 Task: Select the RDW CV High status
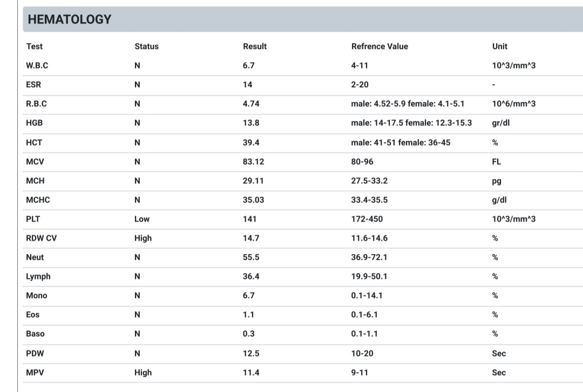pyautogui.click(x=143, y=238)
